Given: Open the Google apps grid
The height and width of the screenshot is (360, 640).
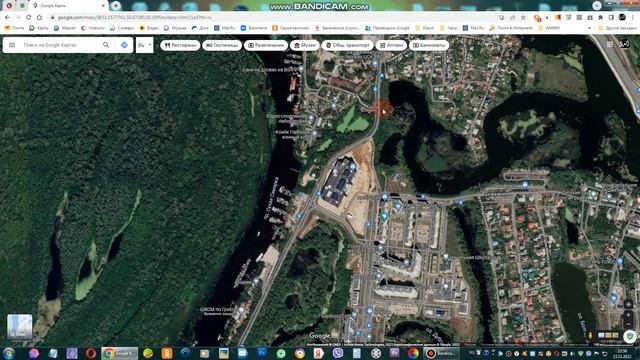Looking at the screenshot, I should pyautogui.click(x=610, y=44).
